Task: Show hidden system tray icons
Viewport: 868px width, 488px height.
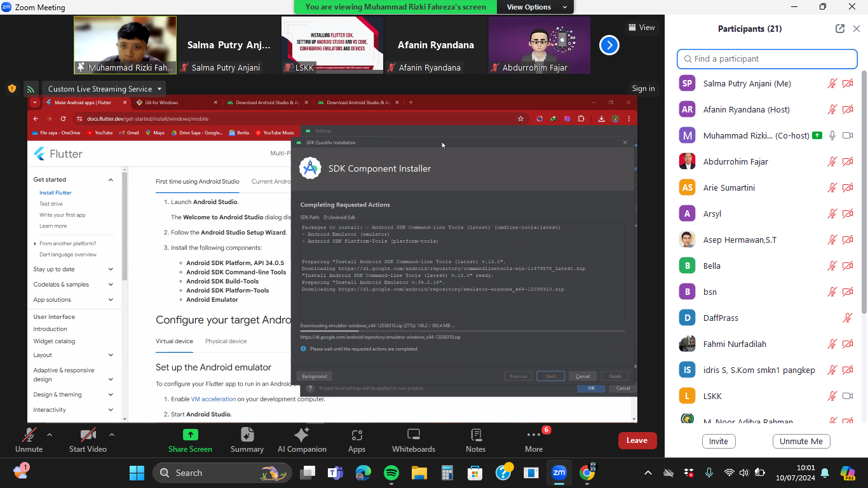Action: click(x=648, y=473)
